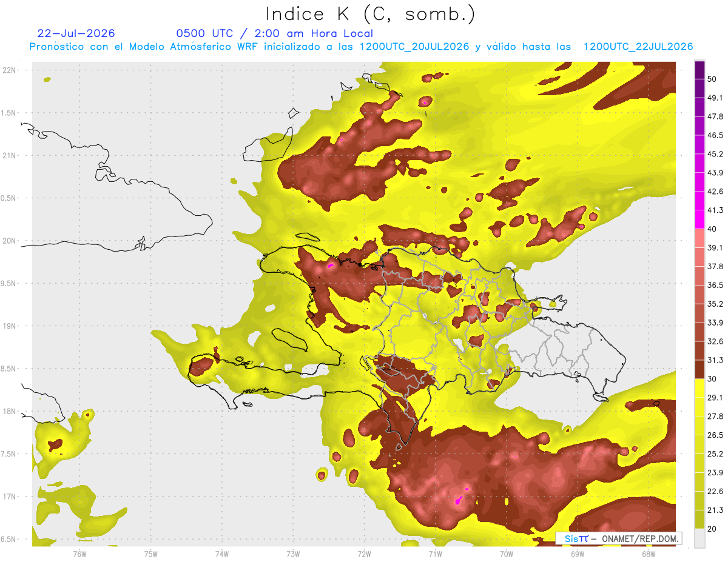Click the colorbar value "31.3"
This screenshot has width=728, height=562.
715,360
